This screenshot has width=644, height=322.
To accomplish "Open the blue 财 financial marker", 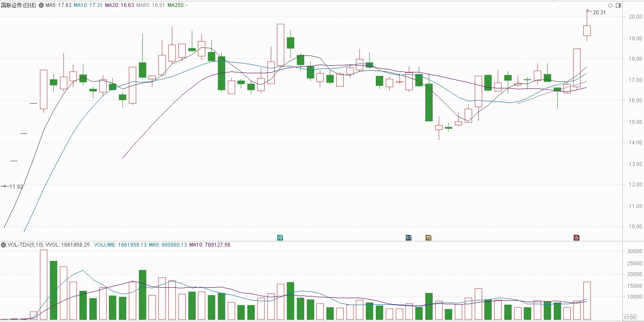I will pyautogui.click(x=408, y=237).
